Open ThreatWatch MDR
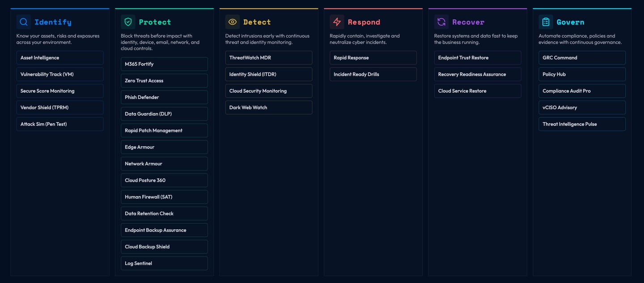The height and width of the screenshot is (283, 644). (269, 58)
